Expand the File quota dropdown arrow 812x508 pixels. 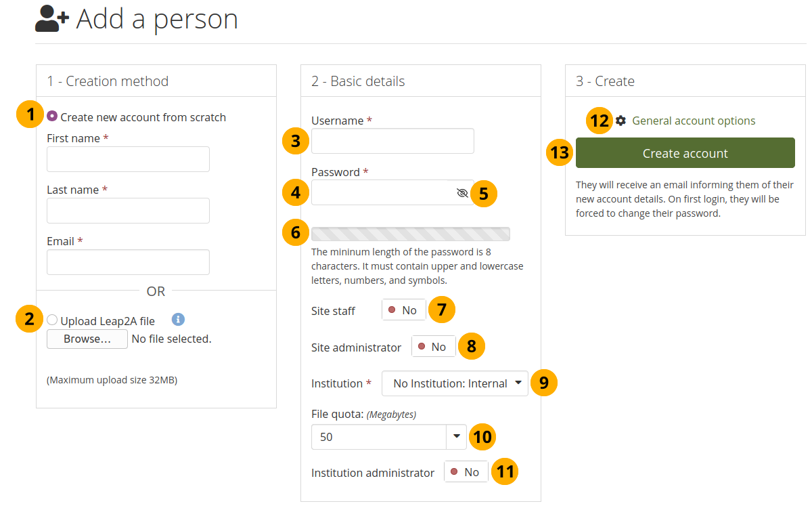point(456,437)
